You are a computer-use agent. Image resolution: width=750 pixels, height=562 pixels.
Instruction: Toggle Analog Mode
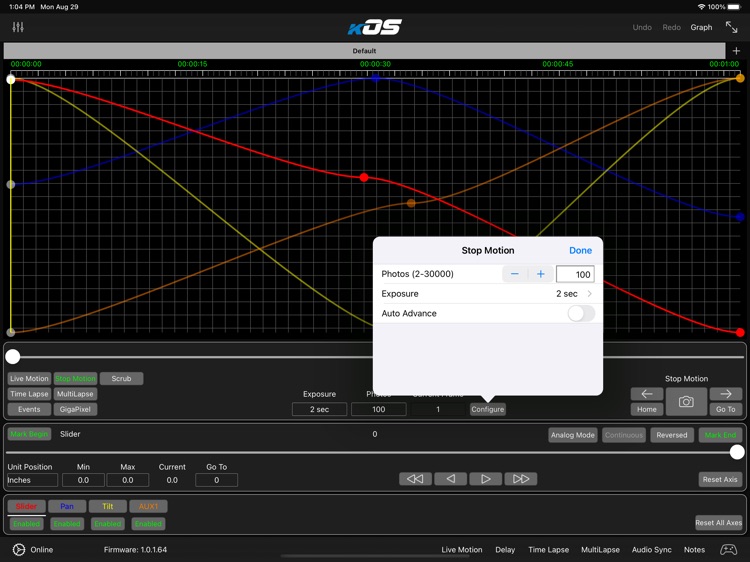point(573,435)
